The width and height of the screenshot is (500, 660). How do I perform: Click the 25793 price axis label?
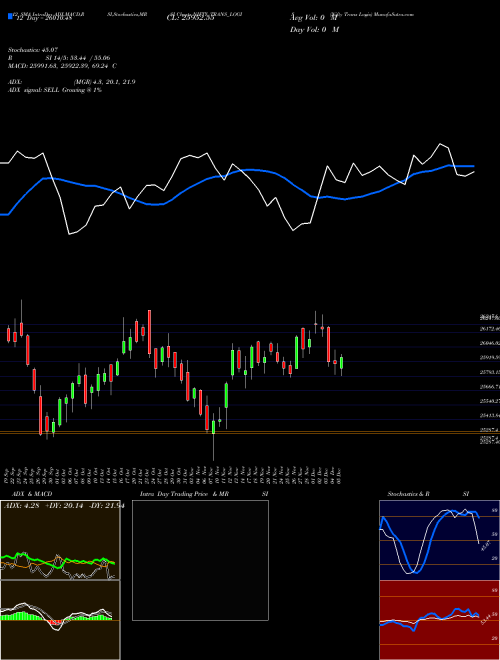489,372
